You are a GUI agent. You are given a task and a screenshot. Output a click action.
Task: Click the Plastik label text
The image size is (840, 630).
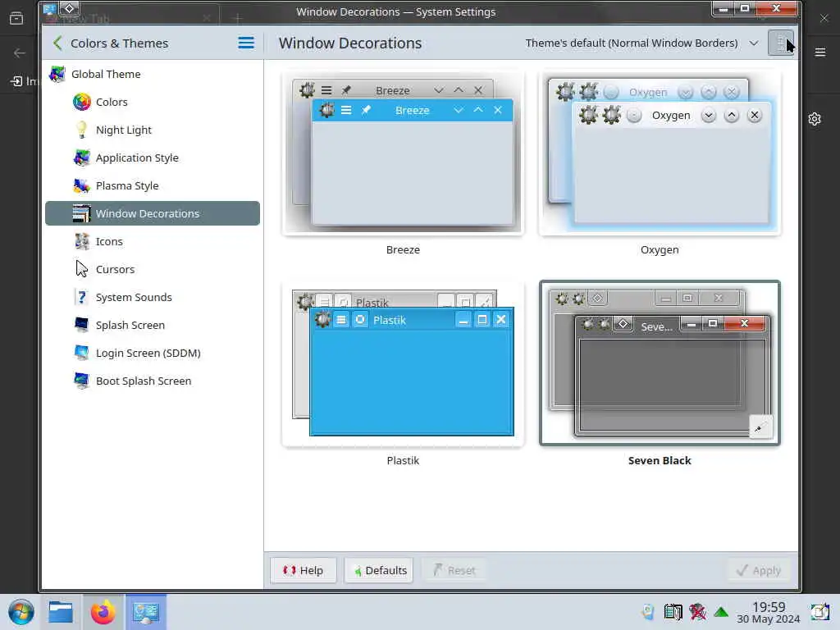(403, 460)
